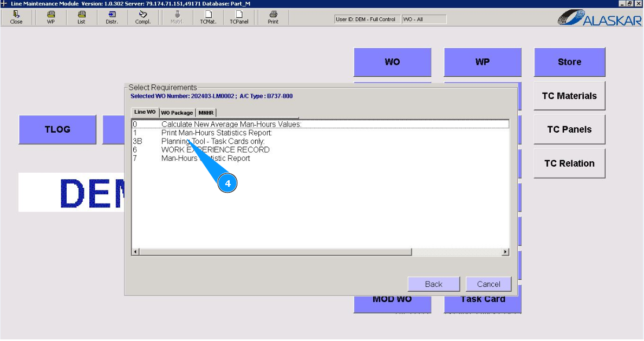Click the list's left scroll arrow
This screenshot has height=341, width=644.
135,252
